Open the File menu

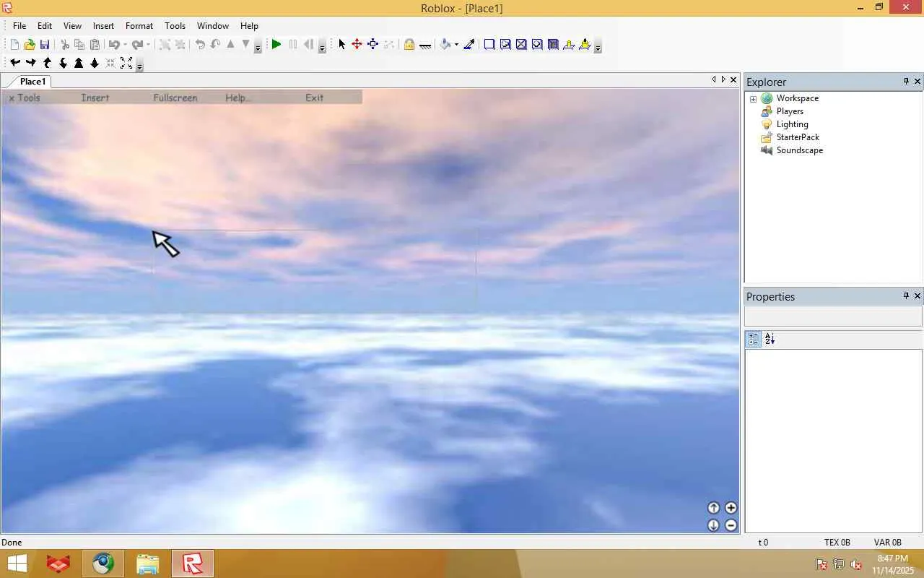coord(19,26)
